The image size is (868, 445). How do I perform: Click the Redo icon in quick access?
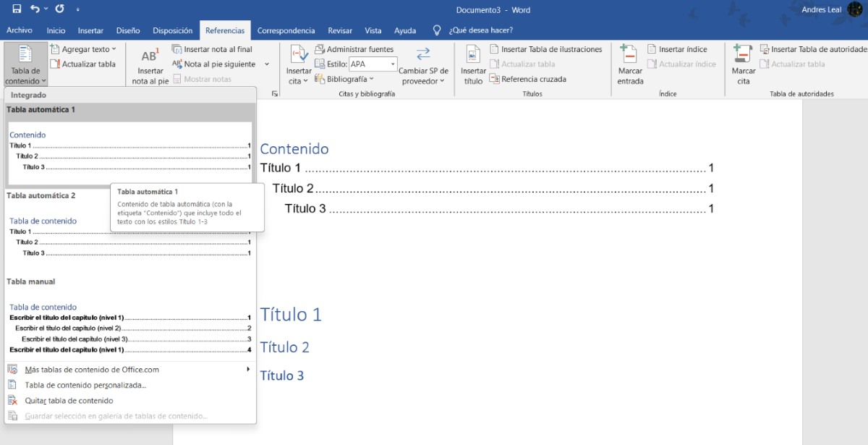[x=59, y=9]
